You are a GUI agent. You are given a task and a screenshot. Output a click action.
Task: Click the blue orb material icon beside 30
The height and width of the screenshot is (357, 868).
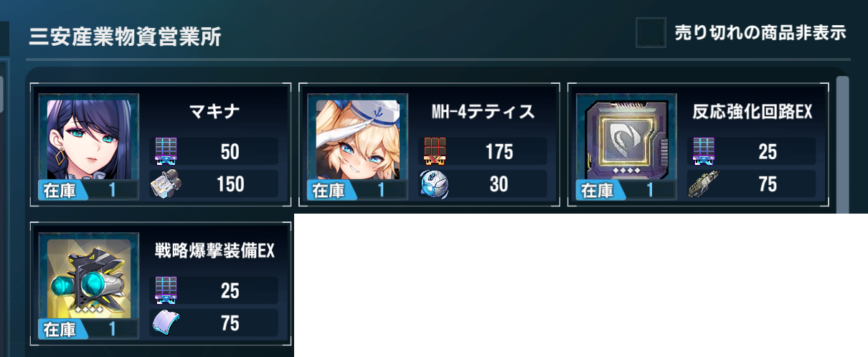click(x=435, y=184)
